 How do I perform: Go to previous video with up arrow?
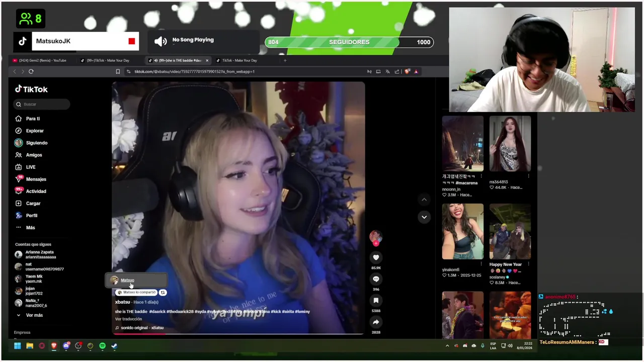[x=424, y=200]
